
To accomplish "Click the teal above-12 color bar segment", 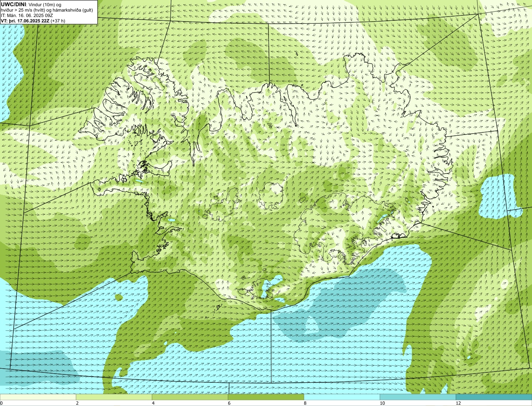I will pos(494,397).
